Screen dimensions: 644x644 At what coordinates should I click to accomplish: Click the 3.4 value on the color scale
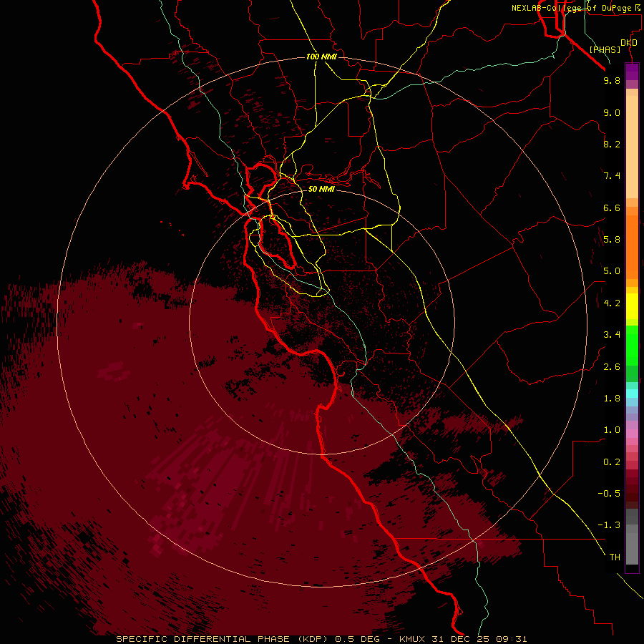(612, 335)
